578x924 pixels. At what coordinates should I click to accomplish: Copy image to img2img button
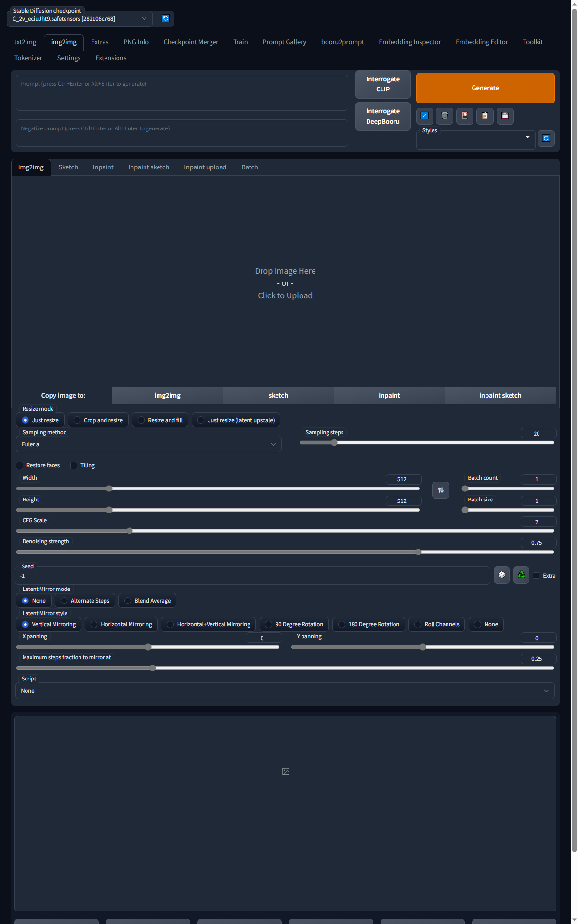coord(167,395)
